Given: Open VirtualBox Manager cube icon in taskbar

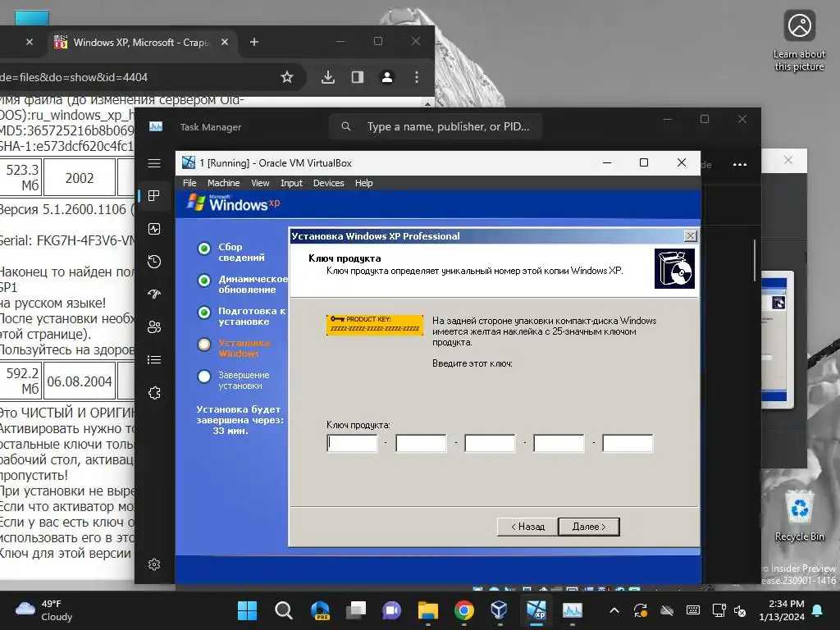Looking at the screenshot, I should click(x=500, y=610).
